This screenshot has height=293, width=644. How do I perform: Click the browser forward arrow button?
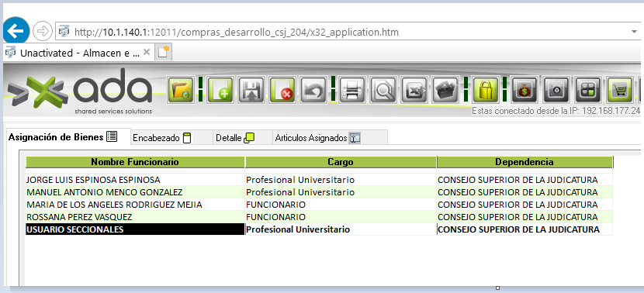pos(43,32)
